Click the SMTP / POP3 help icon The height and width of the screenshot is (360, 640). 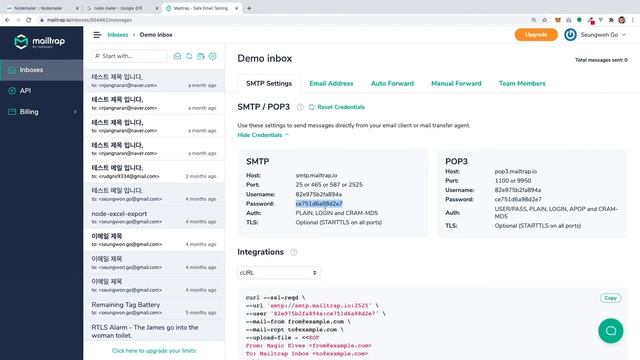(300, 107)
